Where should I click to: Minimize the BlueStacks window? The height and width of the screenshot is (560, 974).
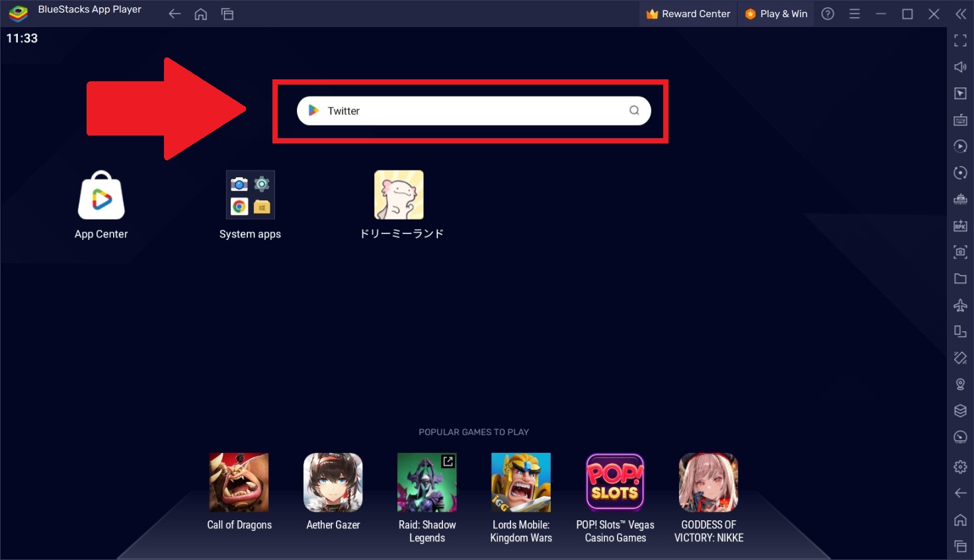[881, 14]
